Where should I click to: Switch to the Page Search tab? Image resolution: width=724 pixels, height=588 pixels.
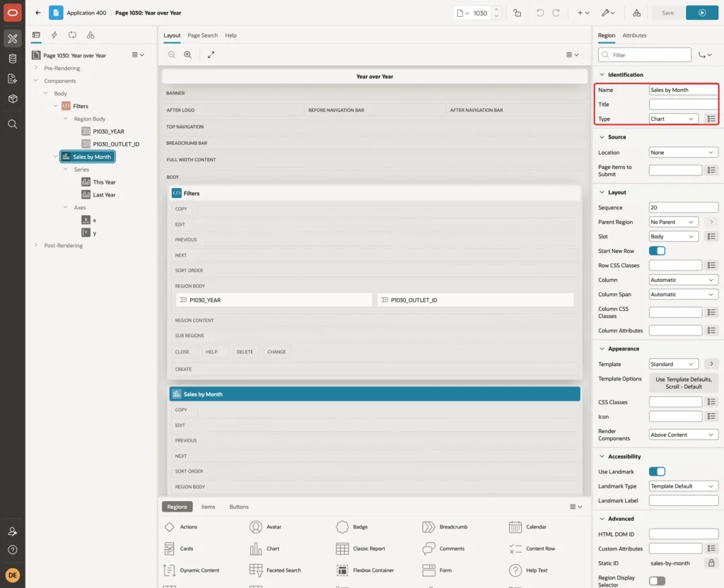202,35
